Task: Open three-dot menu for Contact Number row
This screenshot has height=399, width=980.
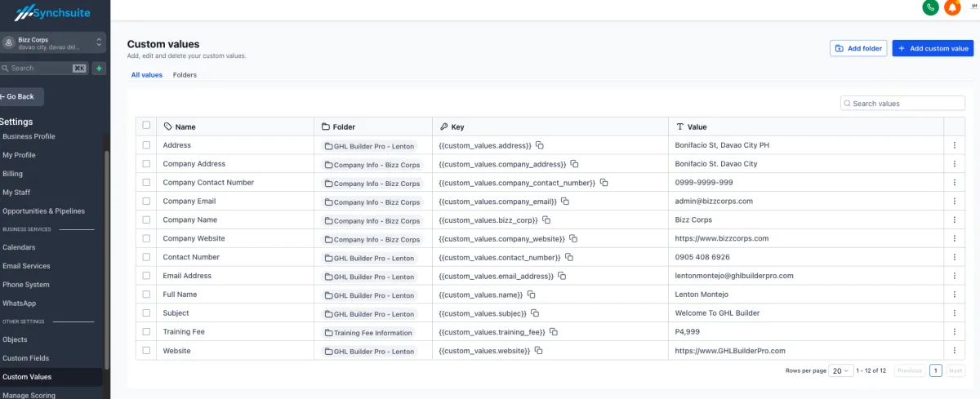Action: coord(954,258)
